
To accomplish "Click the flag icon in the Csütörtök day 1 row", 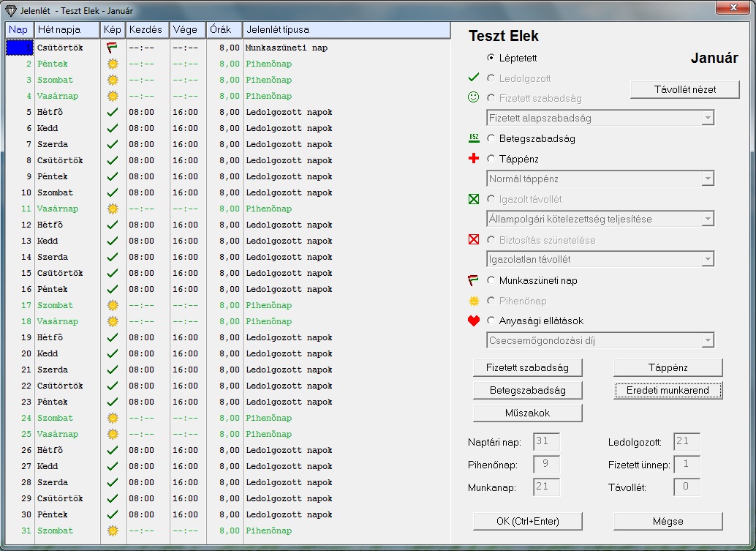I will [x=112, y=48].
